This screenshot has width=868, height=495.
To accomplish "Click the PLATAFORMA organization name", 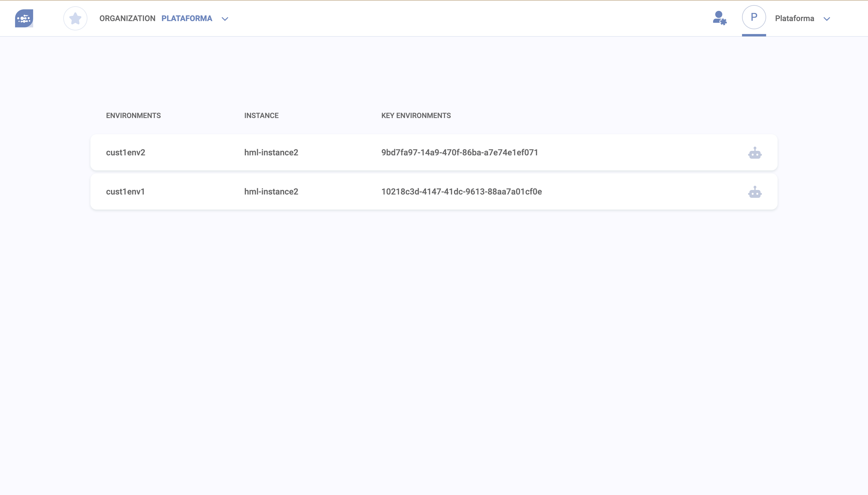I will 187,18.
